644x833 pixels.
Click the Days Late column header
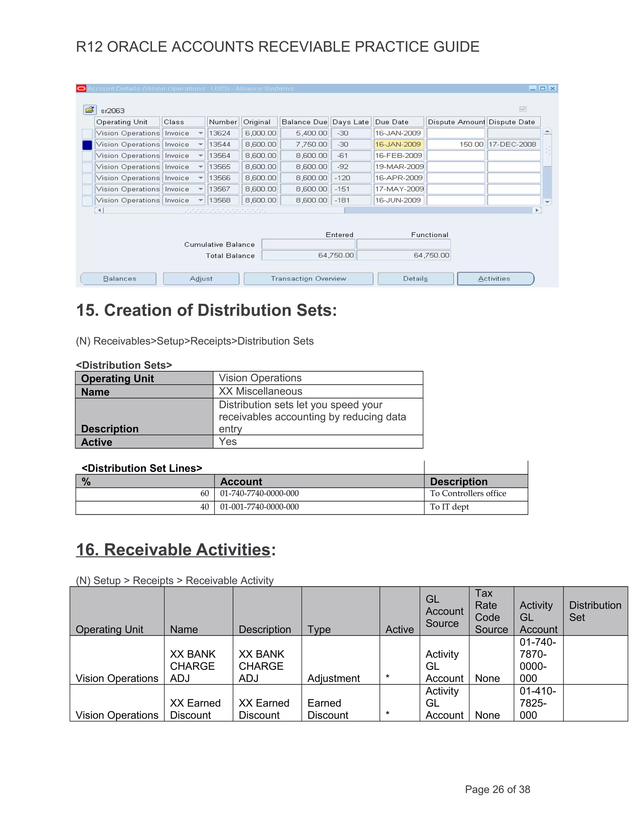coord(351,122)
